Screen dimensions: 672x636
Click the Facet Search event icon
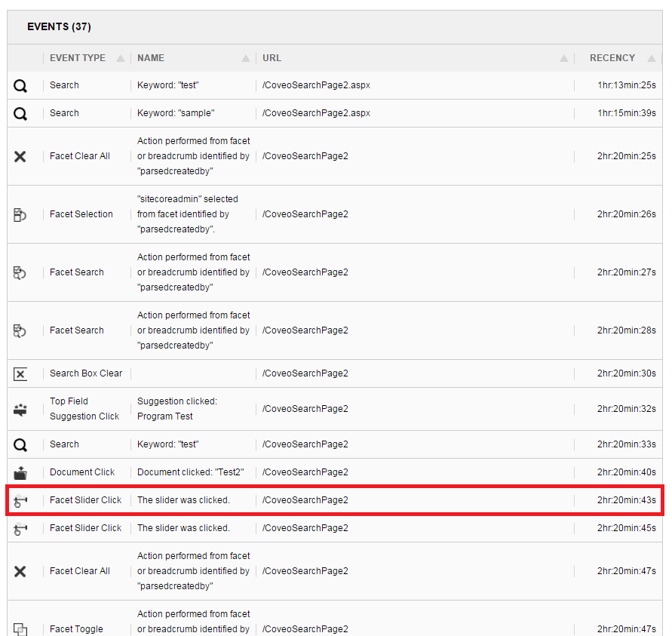[18, 272]
